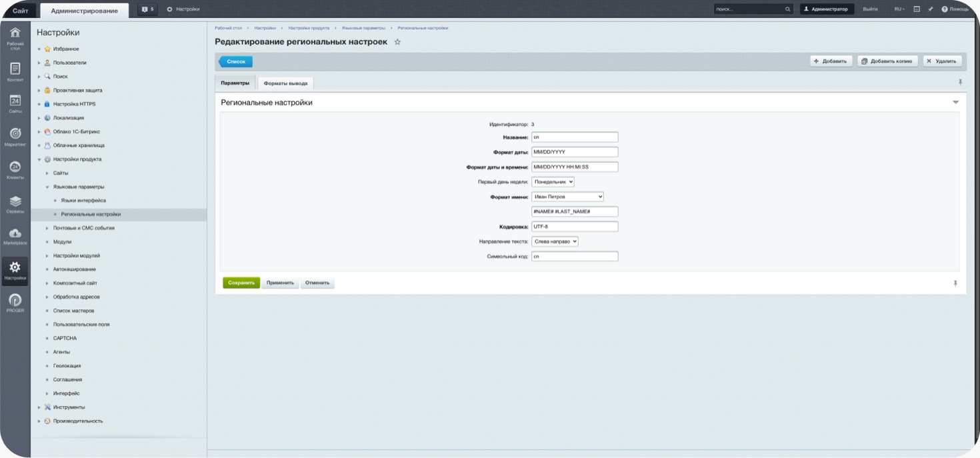Click the Список back button
The width and height of the screenshot is (980, 458).
tap(235, 61)
